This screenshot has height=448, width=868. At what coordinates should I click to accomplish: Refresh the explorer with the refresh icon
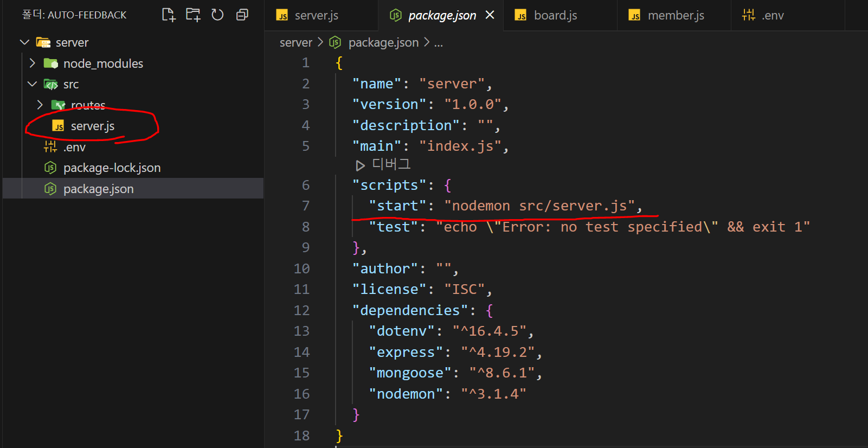[x=217, y=15]
